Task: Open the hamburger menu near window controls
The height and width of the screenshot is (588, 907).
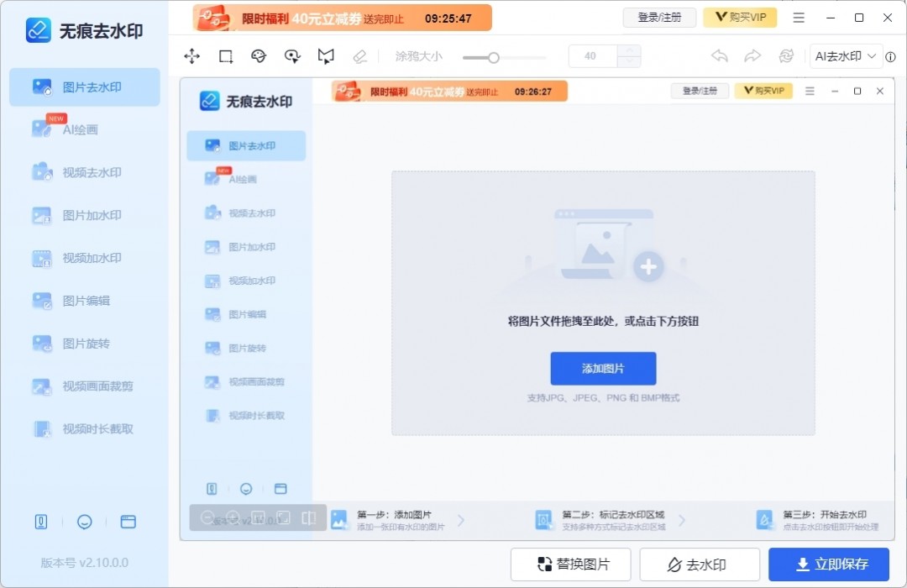Action: click(798, 17)
